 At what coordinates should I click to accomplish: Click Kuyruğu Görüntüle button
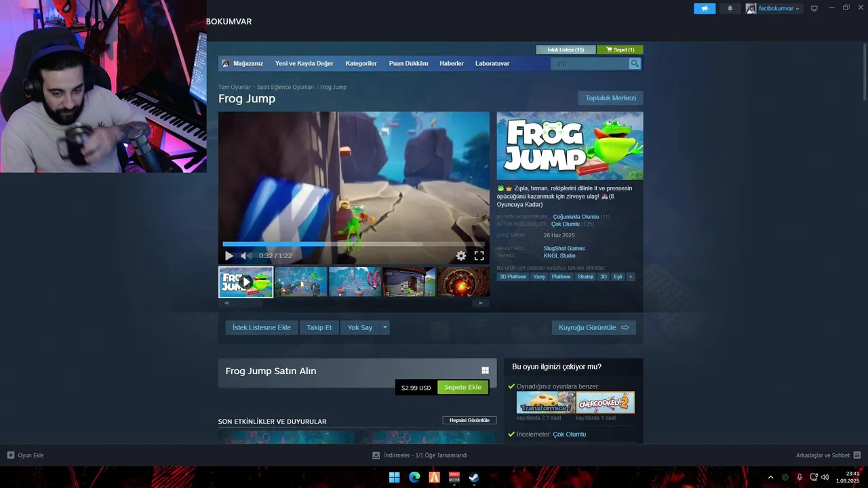[x=594, y=327]
